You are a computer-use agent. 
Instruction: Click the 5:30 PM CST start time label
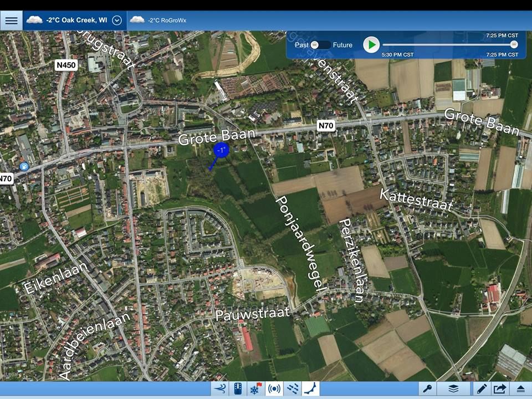point(398,55)
